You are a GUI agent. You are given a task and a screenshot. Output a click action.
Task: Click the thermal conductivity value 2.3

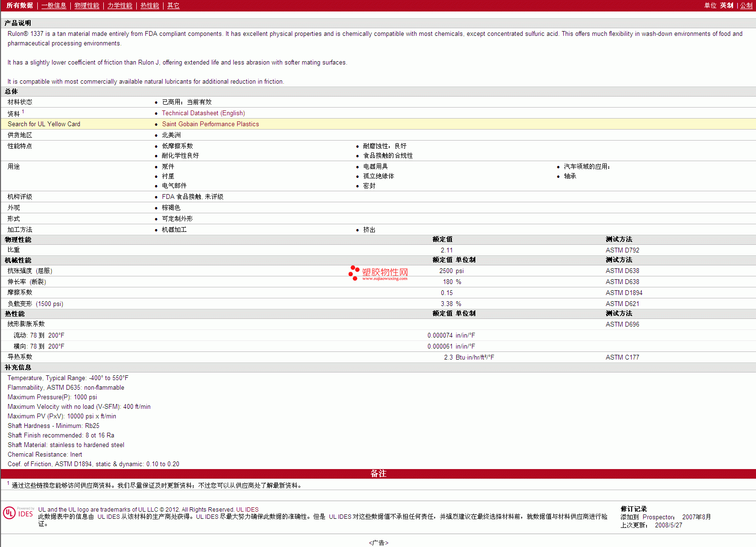coord(448,358)
